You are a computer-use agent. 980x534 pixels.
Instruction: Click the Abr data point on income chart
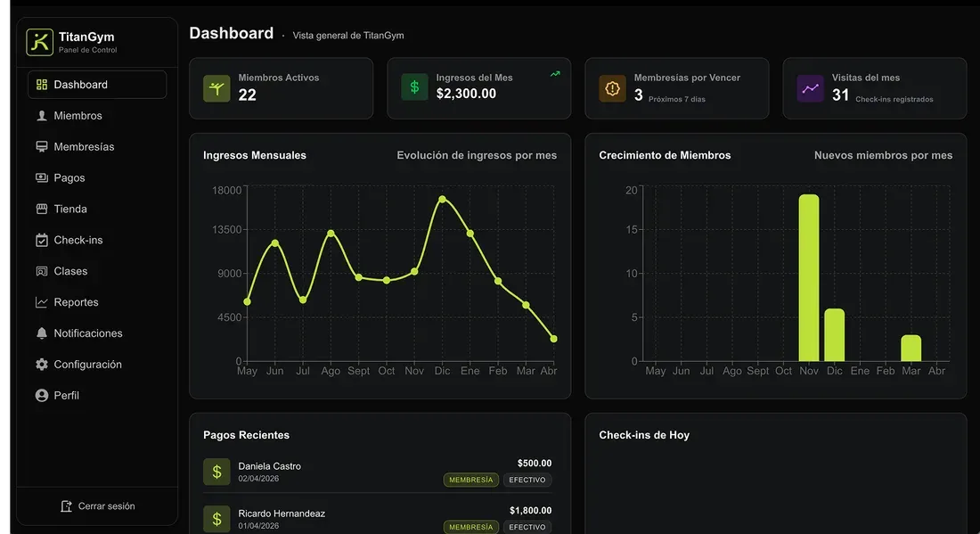click(x=554, y=339)
